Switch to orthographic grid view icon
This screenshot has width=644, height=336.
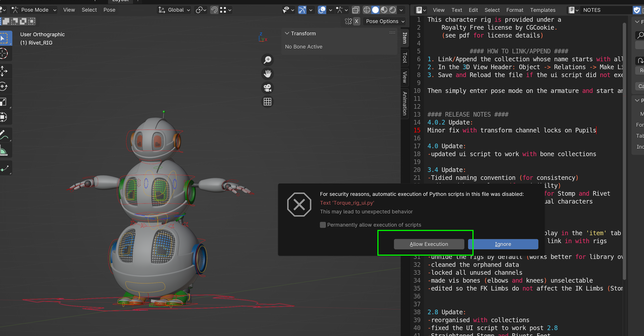(268, 102)
